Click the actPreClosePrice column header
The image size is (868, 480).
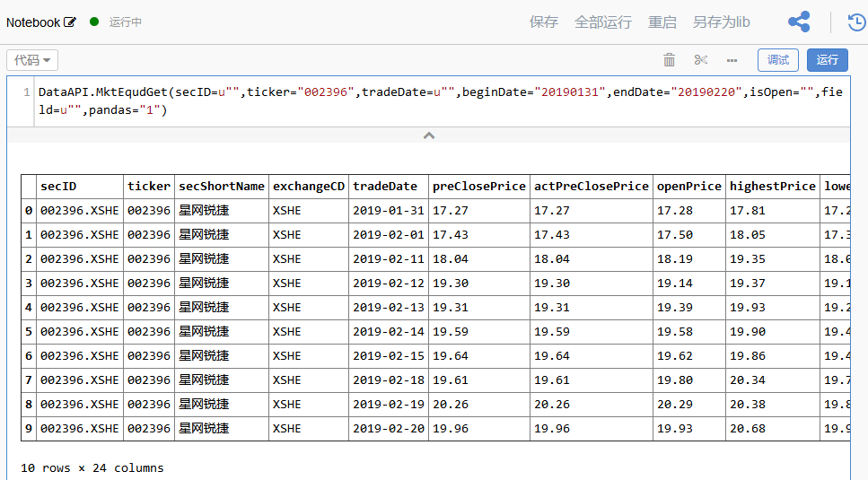[592, 187]
